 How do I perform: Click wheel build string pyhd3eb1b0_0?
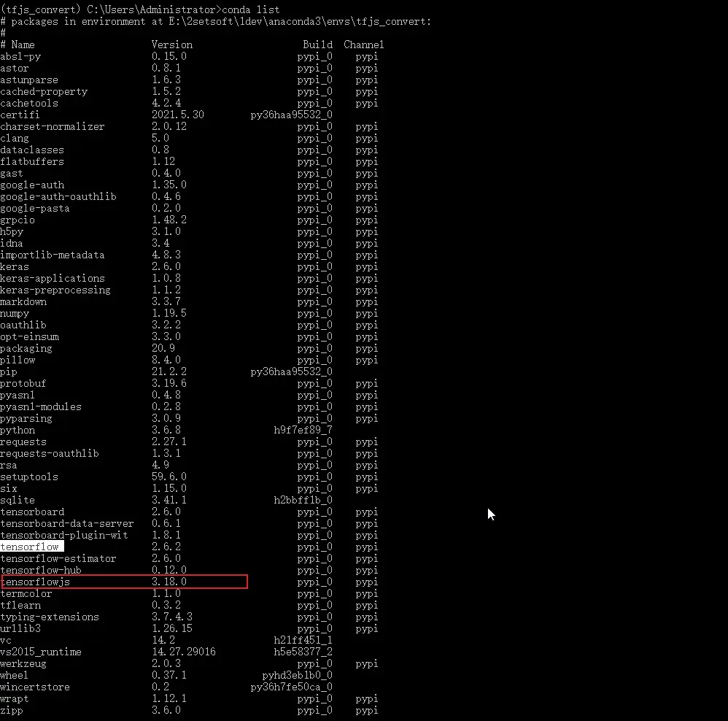298,676
